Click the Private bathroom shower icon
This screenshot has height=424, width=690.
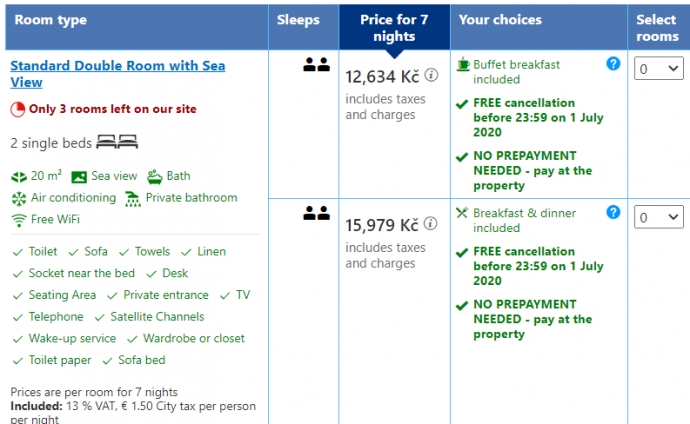pyautogui.click(x=132, y=199)
